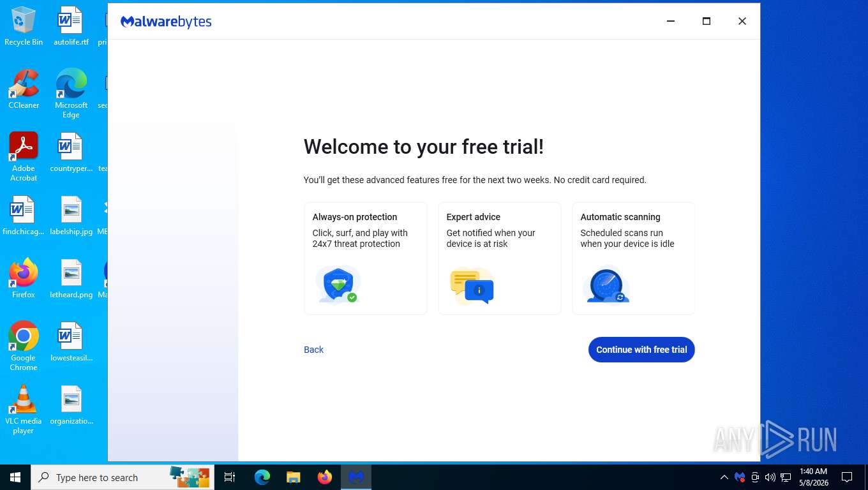Select the findchicag document on the desktop
This screenshot has height=490, width=868.
(x=24, y=216)
